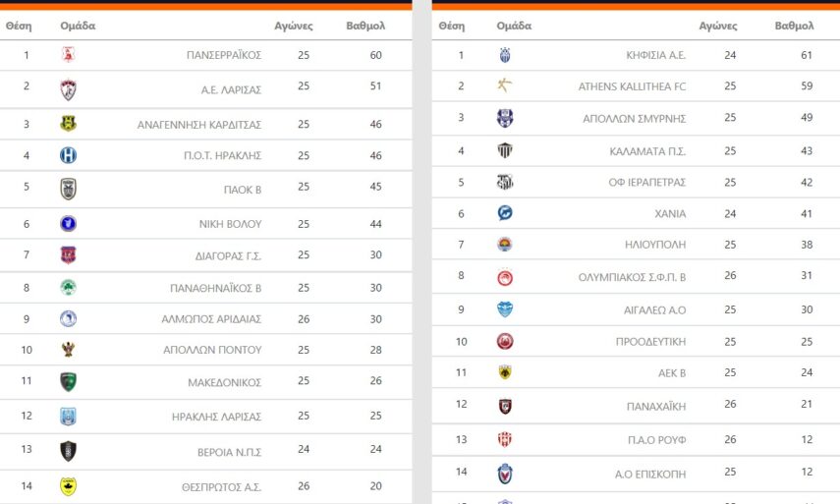Click the Καλαμάτα Π.Σ. team crest
The height and width of the screenshot is (504, 840).
pyautogui.click(x=505, y=151)
